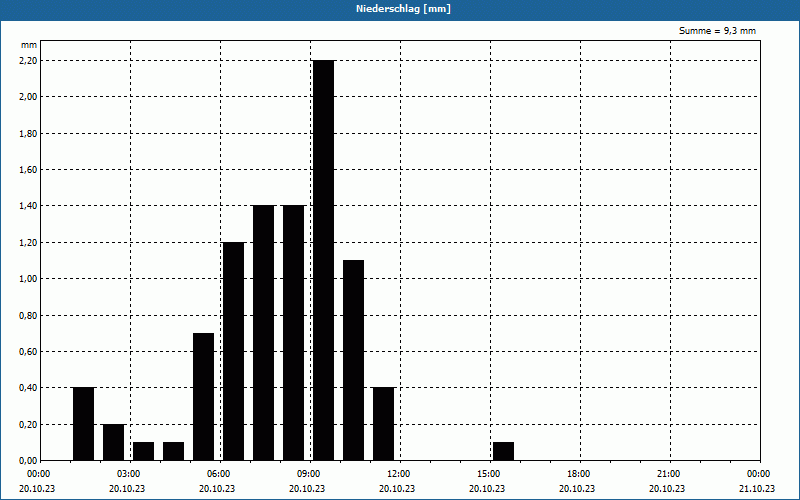800x500 pixels.
Task: Click y-axis label 2,20
Action: pos(28,61)
